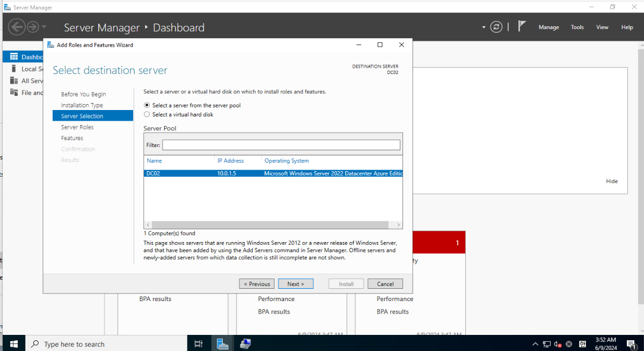The width and height of the screenshot is (644, 351).
Task: Open the Action Center notification icon
Action: 632,344
